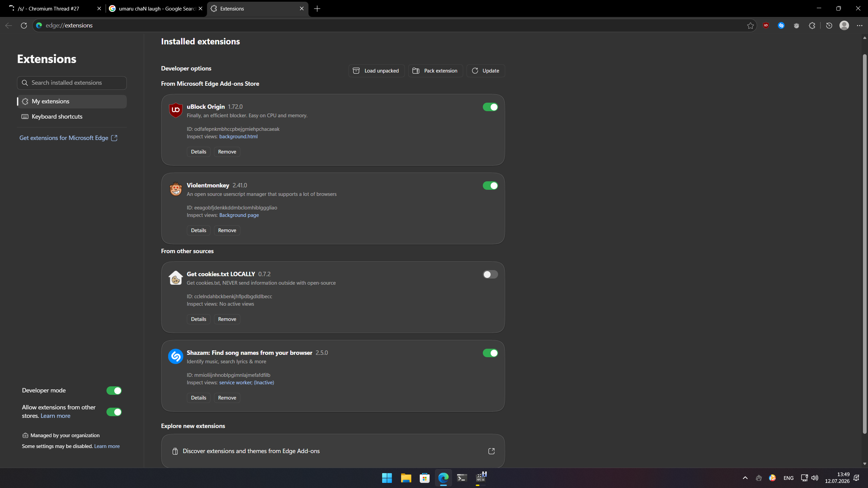Click the ENG language indicator
Viewport: 868px width, 488px height.
[x=789, y=478]
